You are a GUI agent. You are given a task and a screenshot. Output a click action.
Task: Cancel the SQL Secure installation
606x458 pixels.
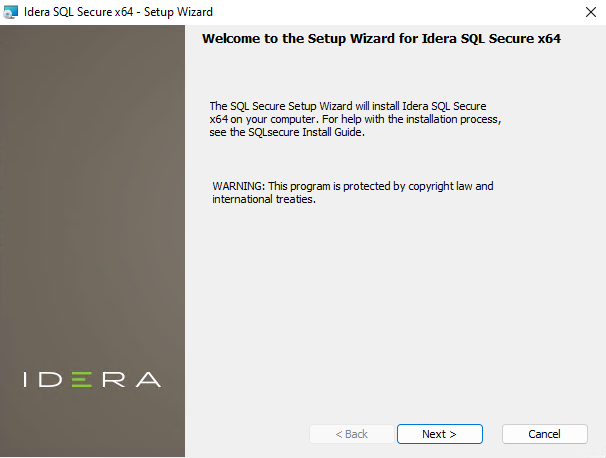544,434
